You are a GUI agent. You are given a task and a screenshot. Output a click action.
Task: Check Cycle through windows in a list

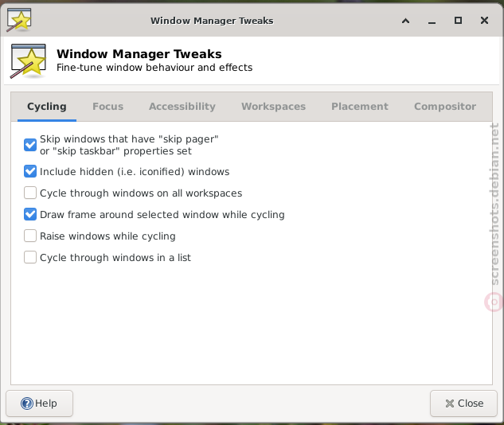[x=30, y=257]
